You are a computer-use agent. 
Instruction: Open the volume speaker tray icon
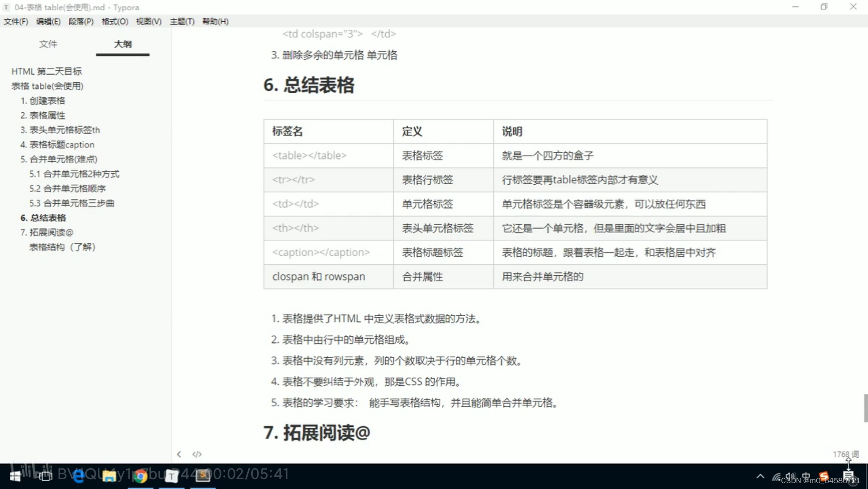tap(791, 477)
